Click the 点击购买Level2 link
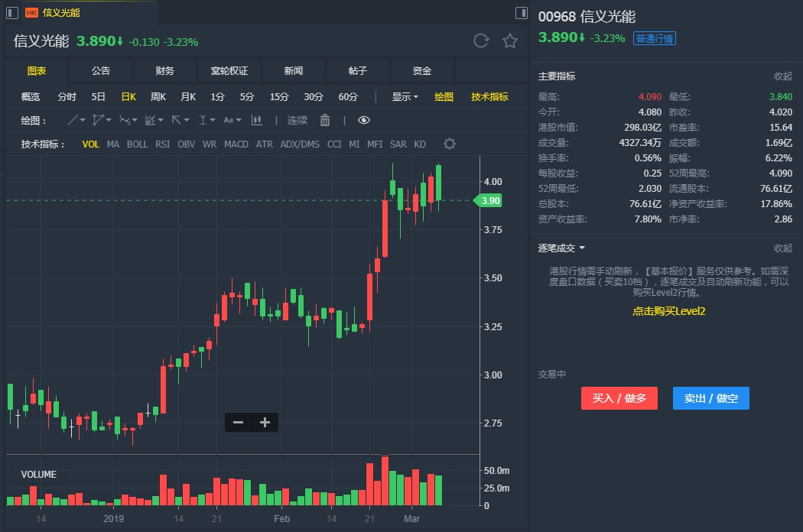Viewport: 803px width, 532px height. click(669, 311)
